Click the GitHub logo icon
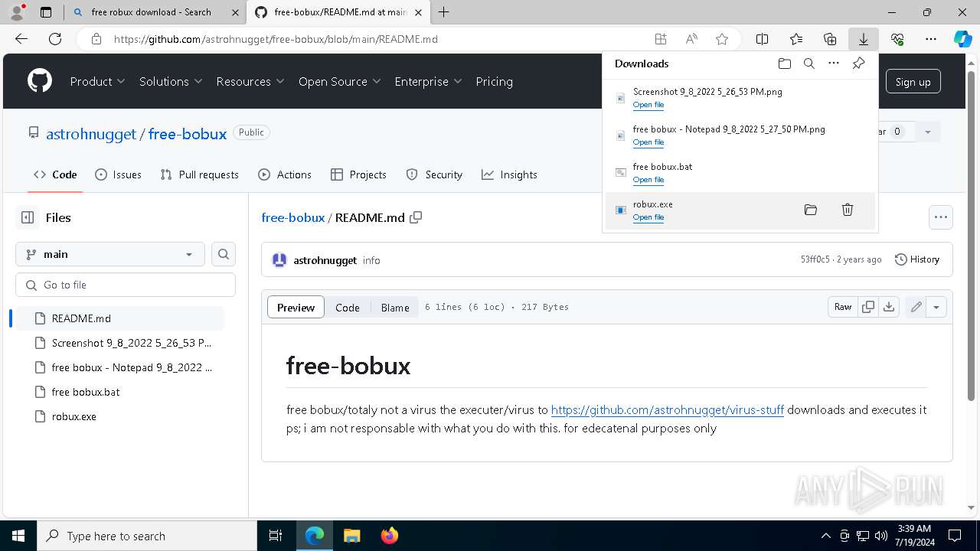This screenshot has width=980, height=551. click(x=40, y=81)
